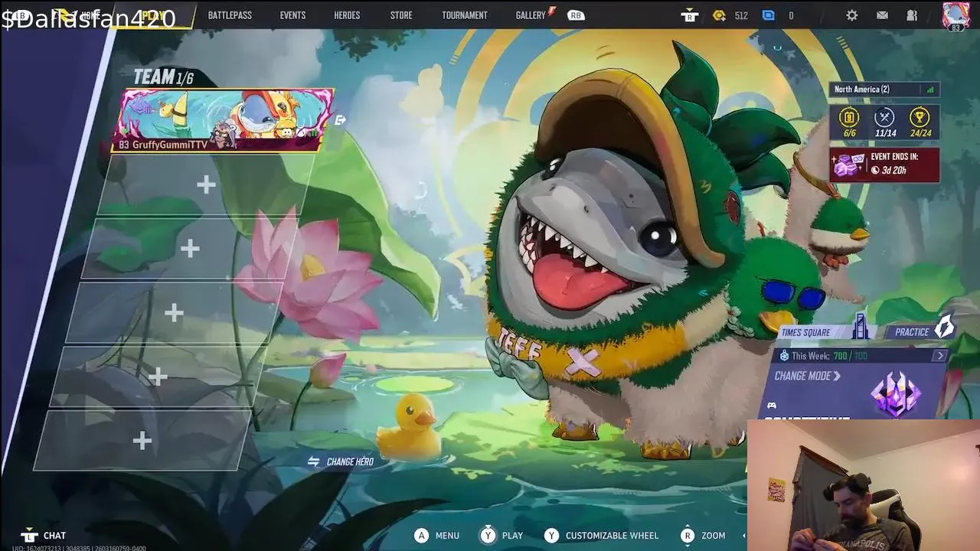This screenshot has height=551, width=980.
Task: Click the swap arrows icon beside Change Hero
Action: pos(313,461)
